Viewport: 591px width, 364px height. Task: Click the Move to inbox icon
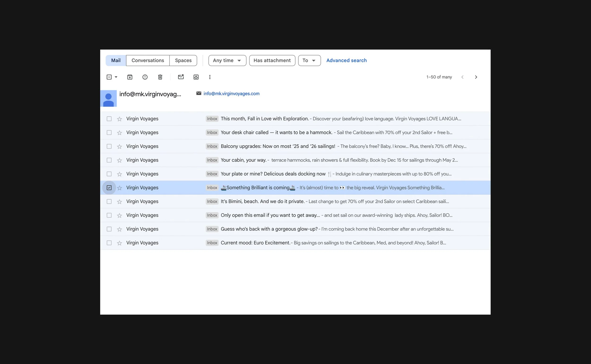[x=196, y=77]
